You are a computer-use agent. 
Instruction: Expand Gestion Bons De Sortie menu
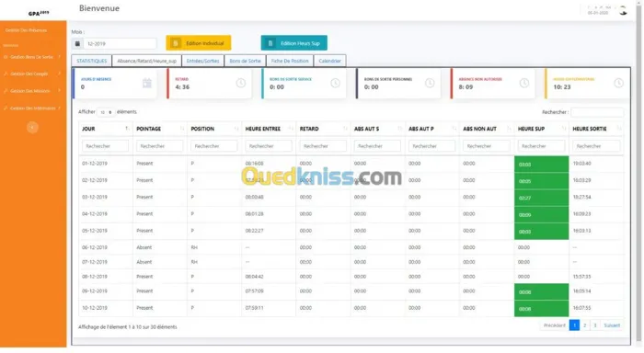click(x=31, y=57)
